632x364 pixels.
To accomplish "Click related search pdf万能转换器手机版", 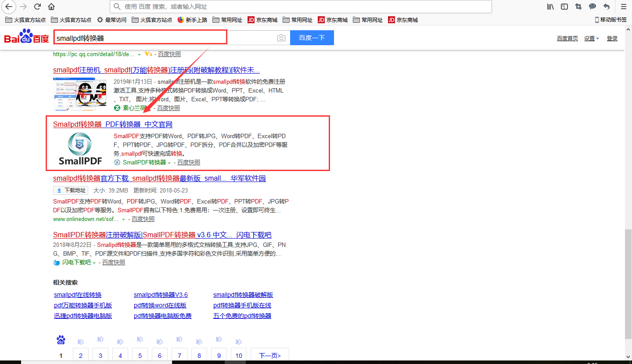I will (x=83, y=305).
